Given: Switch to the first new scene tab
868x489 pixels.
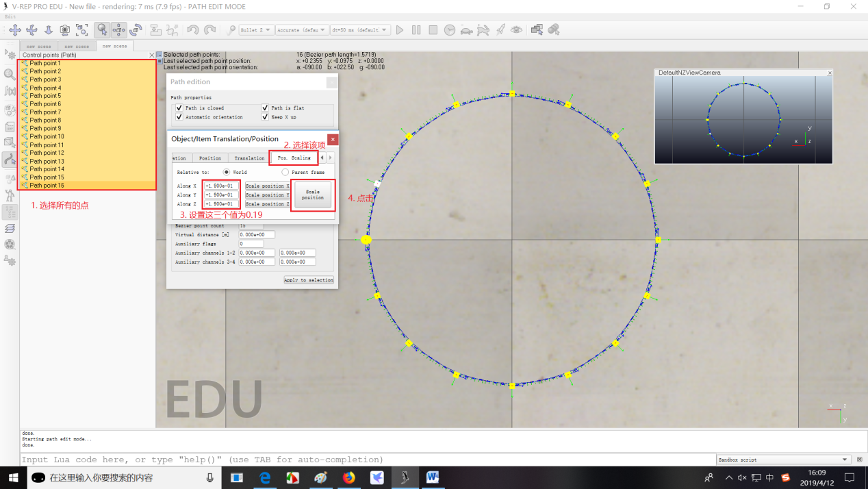Looking at the screenshot, I should click(x=39, y=47).
